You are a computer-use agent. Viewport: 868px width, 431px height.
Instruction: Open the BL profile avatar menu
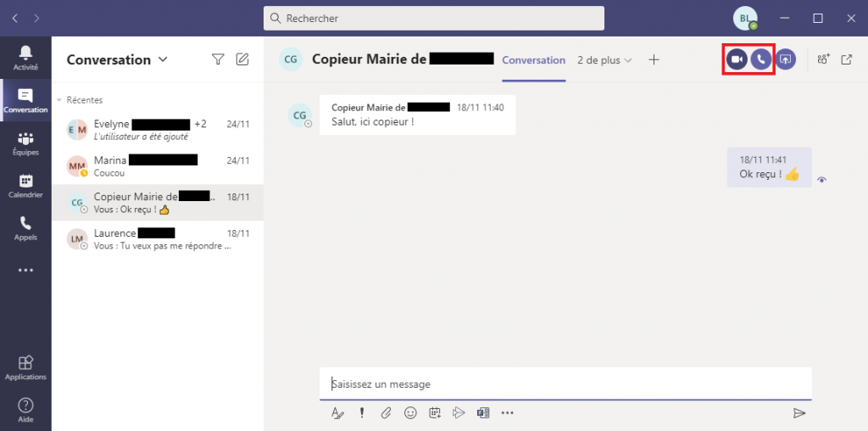coord(745,19)
